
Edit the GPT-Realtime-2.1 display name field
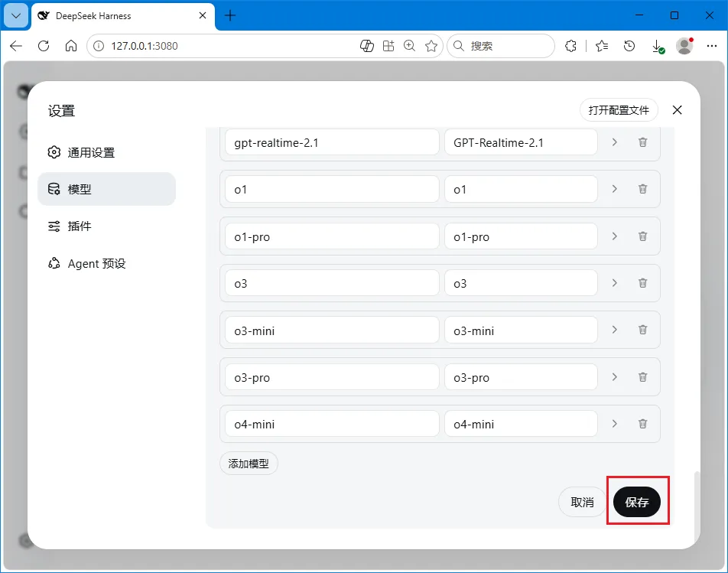(521, 142)
